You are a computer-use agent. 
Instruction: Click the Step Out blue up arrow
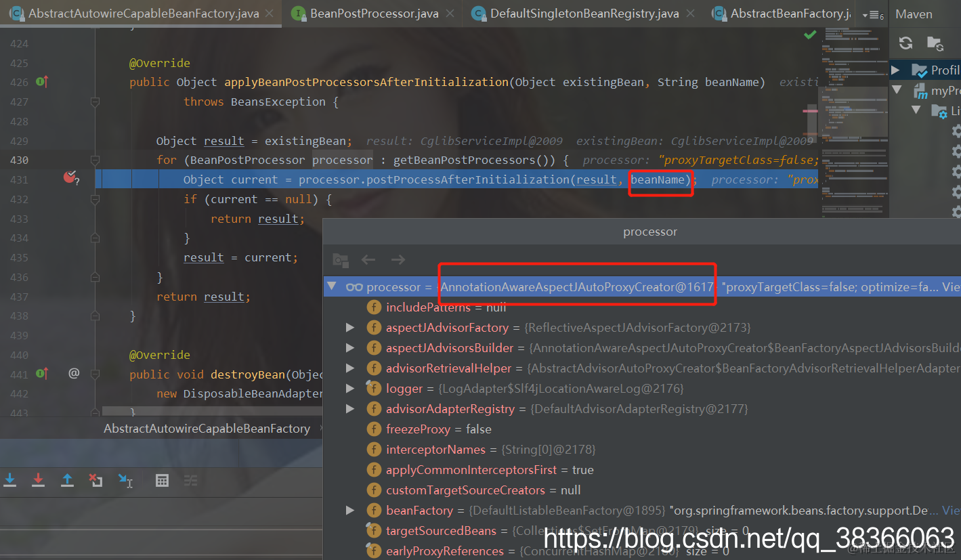tap(67, 480)
